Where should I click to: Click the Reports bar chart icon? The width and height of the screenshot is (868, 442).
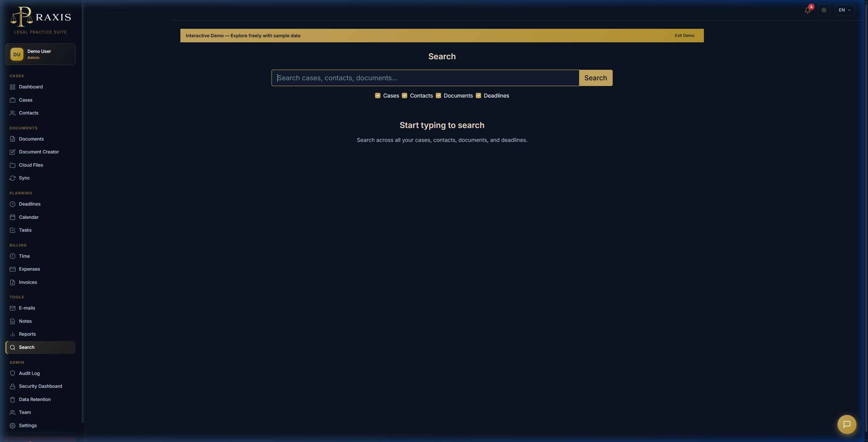click(13, 334)
